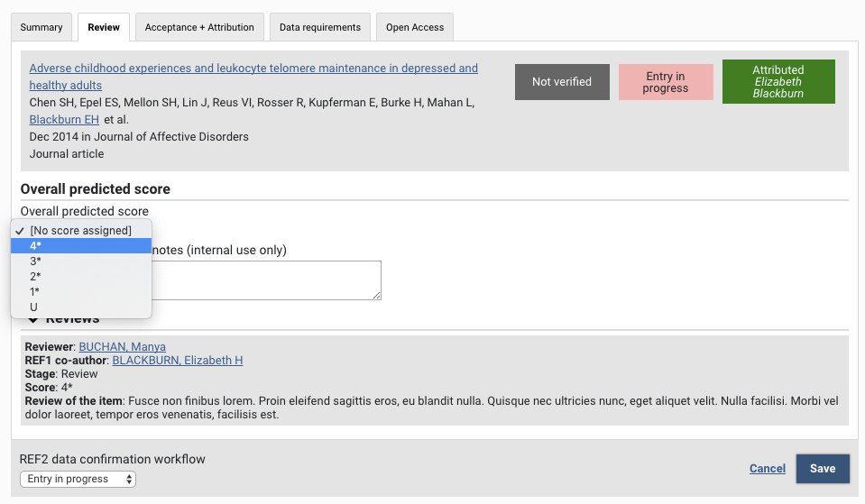Select 3* from the score list

[35, 261]
